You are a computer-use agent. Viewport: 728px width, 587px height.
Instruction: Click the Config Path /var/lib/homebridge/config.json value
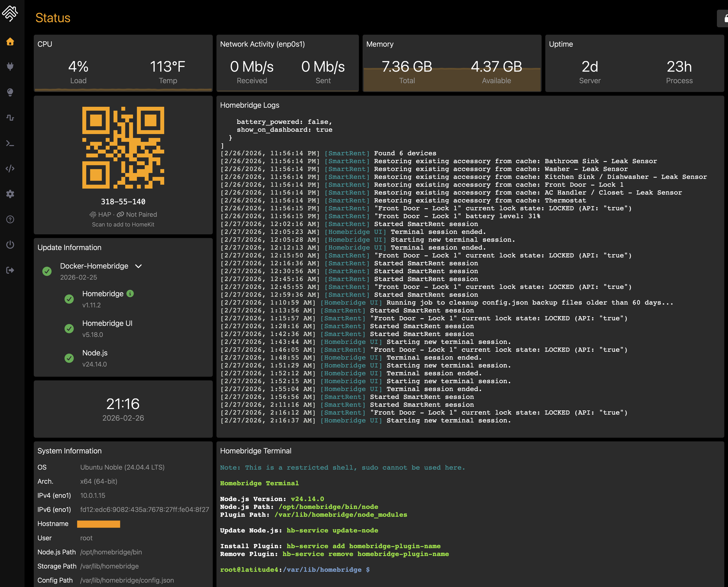point(127,580)
